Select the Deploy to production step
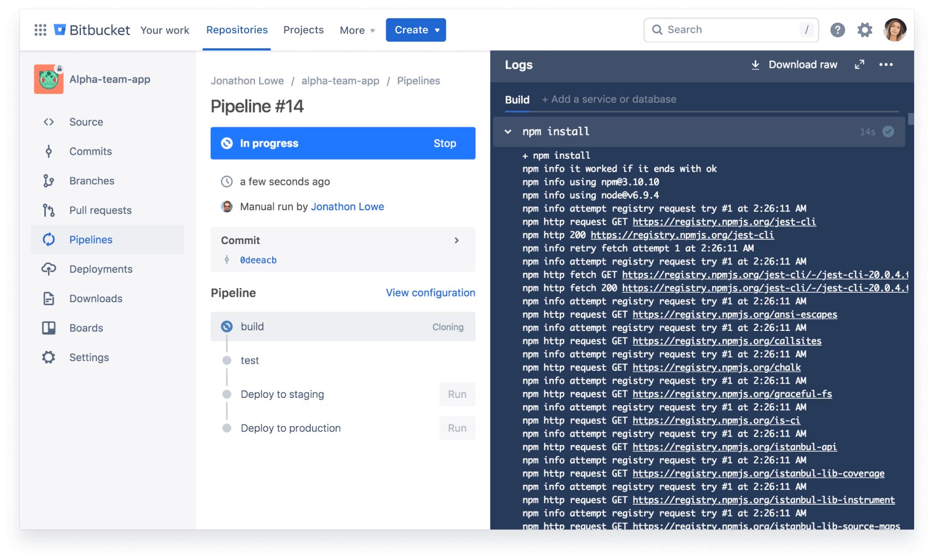The width and height of the screenshot is (934, 560). (290, 428)
